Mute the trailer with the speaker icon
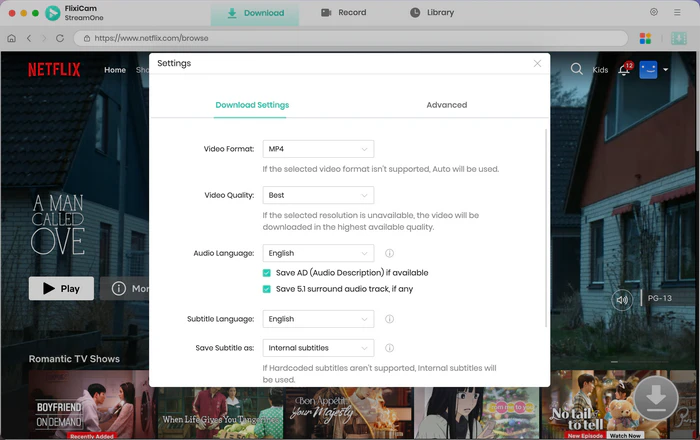 pos(623,299)
